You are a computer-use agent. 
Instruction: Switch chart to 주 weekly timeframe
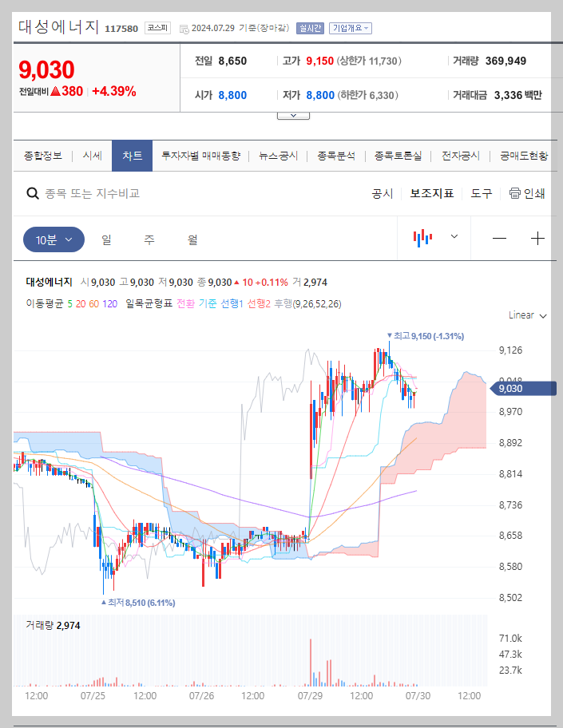tap(149, 239)
